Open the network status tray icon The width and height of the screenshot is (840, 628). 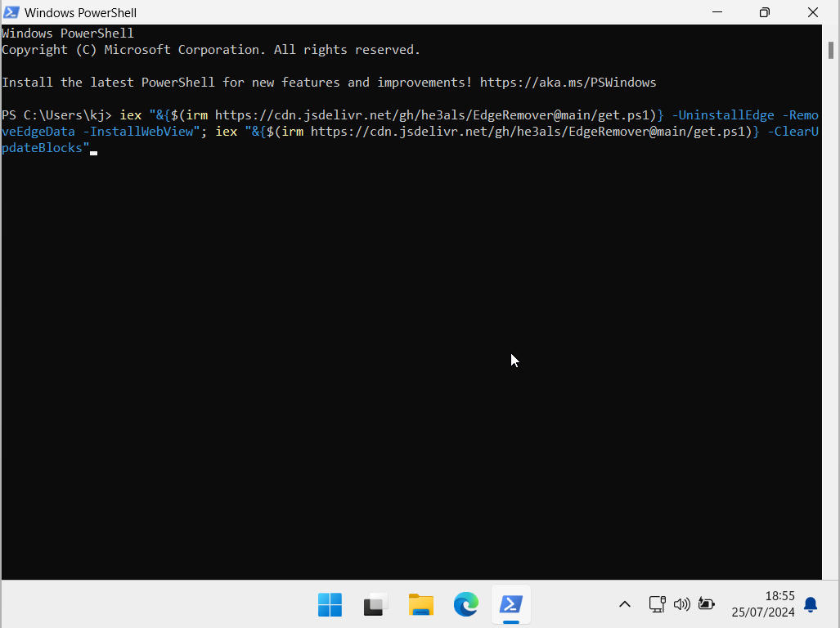pyautogui.click(x=658, y=604)
